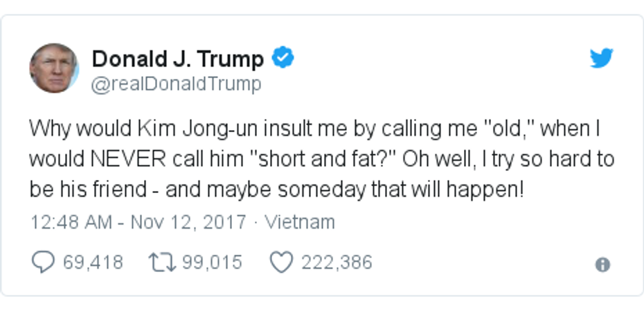Like the tweet with the heart icon

click(281, 263)
